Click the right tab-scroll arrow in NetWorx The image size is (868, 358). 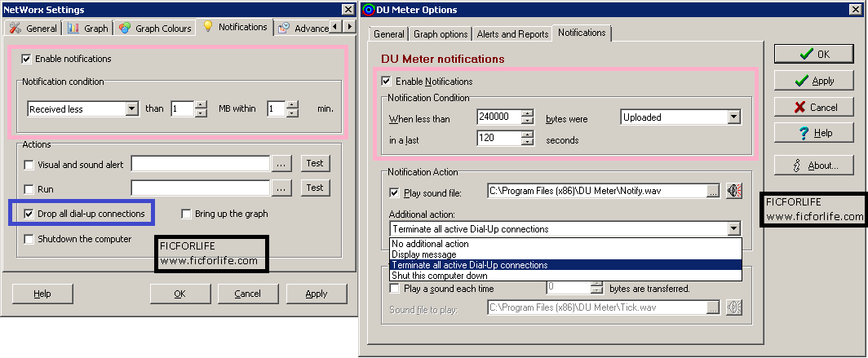tap(349, 27)
